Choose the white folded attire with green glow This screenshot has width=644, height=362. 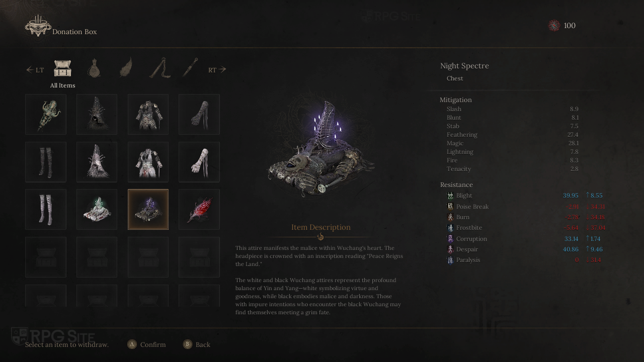coord(97,209)
